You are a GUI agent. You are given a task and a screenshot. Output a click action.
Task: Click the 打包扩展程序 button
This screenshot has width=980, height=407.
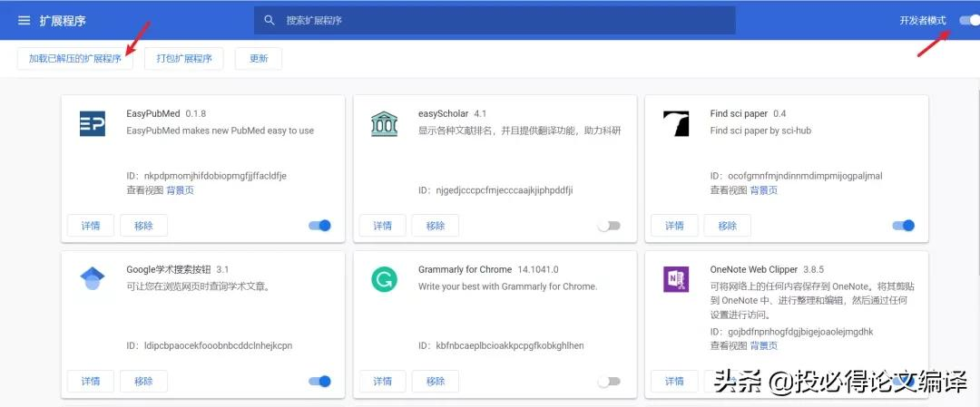coord(184,59)
